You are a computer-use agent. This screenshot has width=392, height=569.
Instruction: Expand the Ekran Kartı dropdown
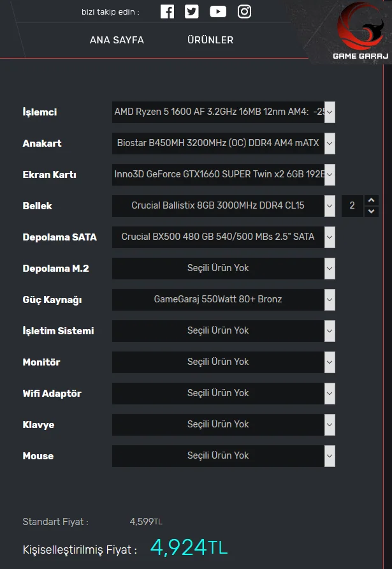click(224, 174)
